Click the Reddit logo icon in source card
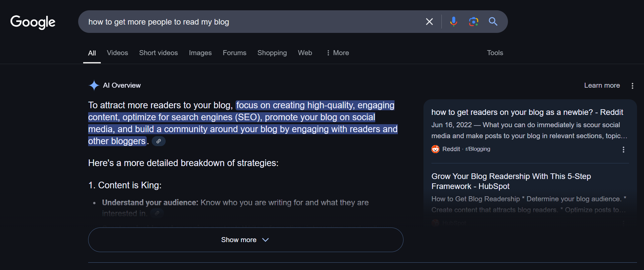 pos(435,149)
